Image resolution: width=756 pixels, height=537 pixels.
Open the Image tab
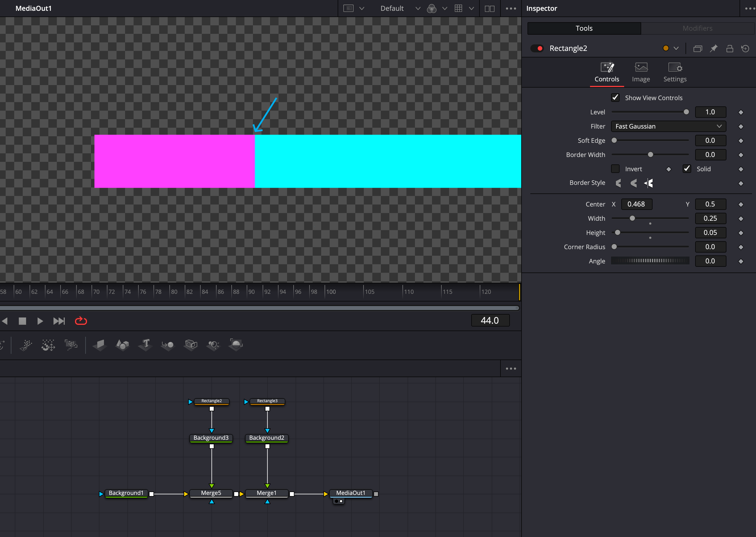click(x=641, y=73)
